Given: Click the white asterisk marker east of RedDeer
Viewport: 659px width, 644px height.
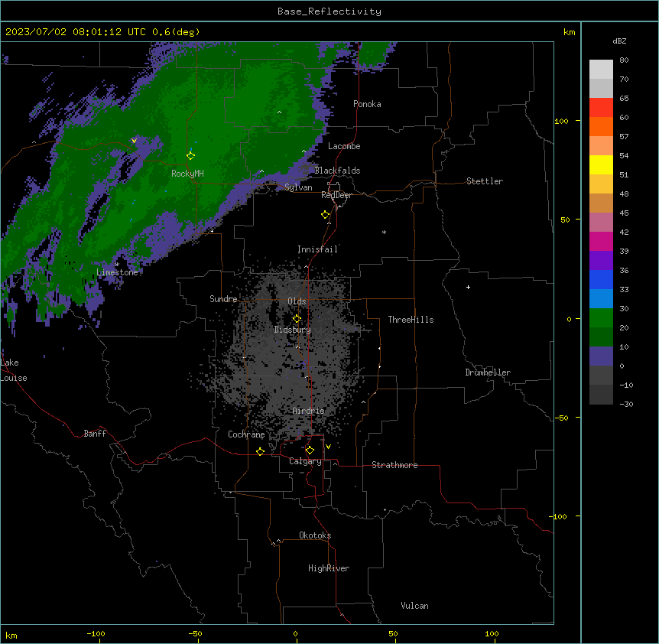Looking at the screenshot, I should 384,232.
